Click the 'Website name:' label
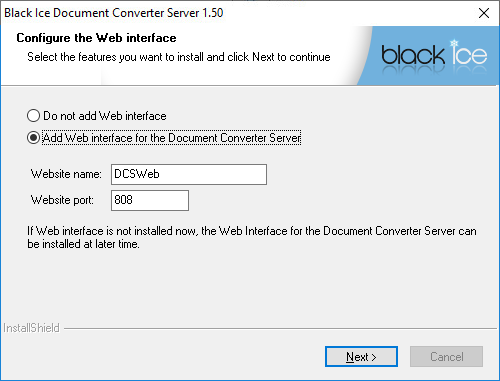Image resolution: width=500 pixels, height=381 pixels. coord(66,174)
